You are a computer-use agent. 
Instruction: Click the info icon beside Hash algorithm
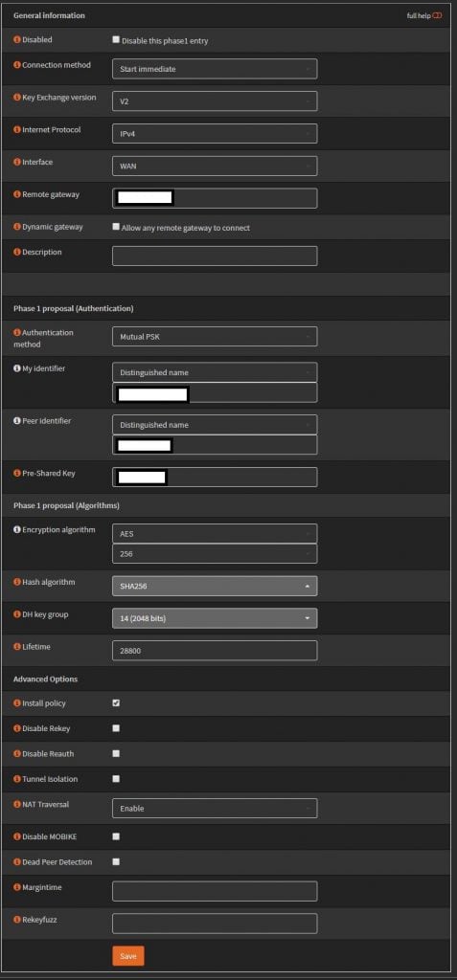[17, 582]
